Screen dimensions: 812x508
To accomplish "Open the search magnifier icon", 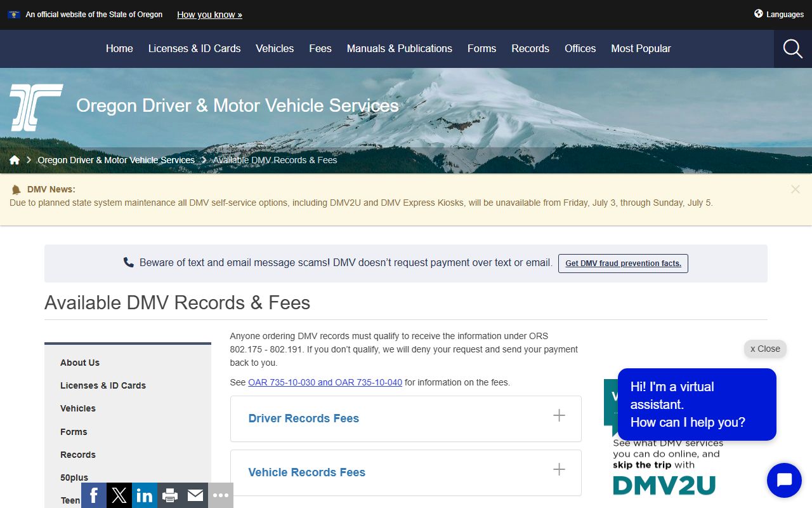I will coord(792,49).
